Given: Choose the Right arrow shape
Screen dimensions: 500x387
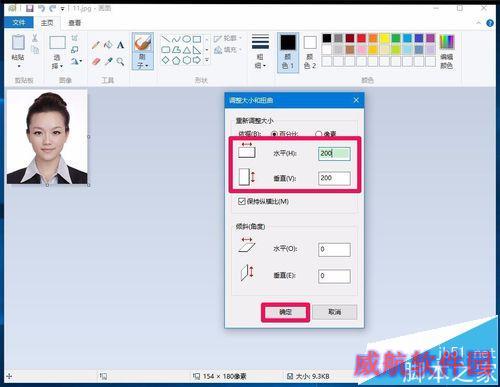Looking at the screenshot, I should (197, 60).
